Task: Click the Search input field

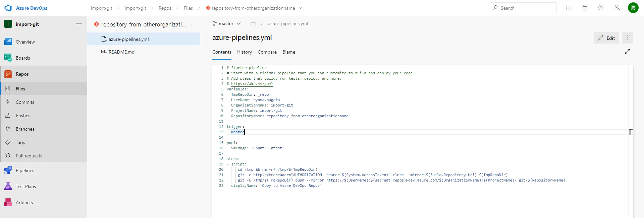Action: click(523, 8)
